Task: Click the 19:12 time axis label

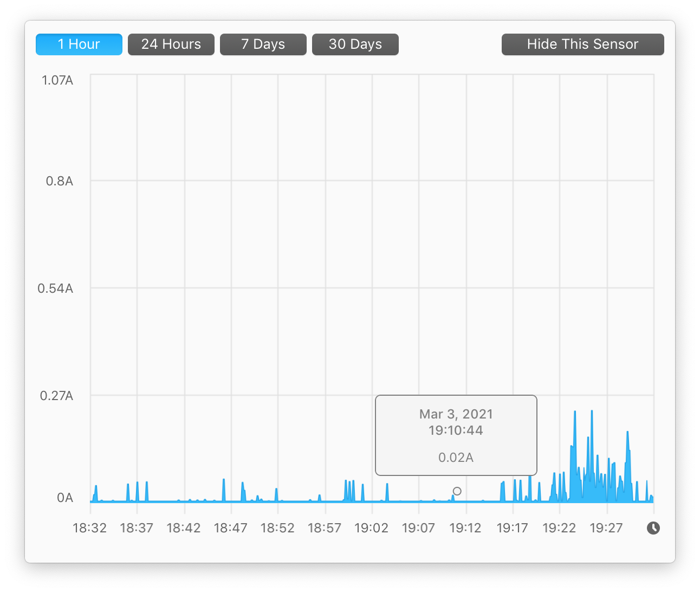Action: pyautogui.click(x=466, y=528)
